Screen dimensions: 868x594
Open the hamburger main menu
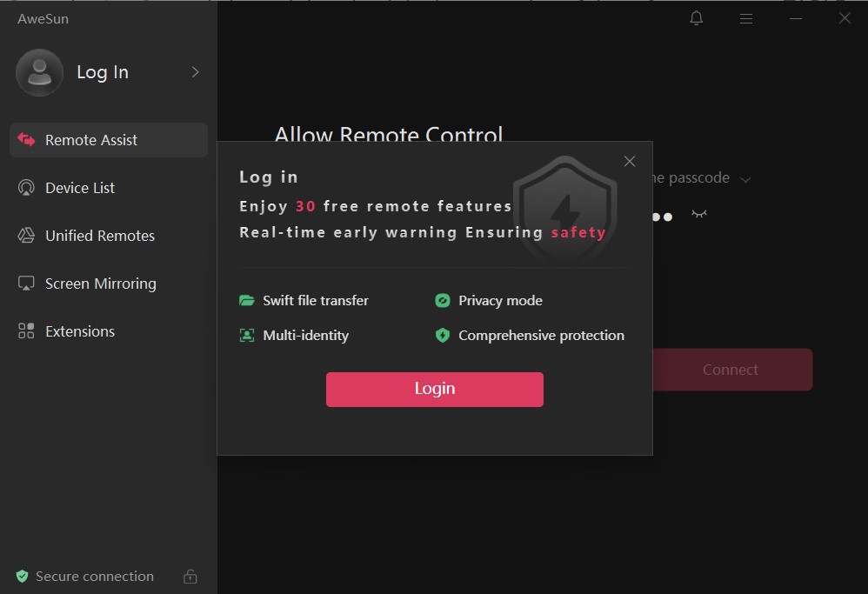click(745, 18)
